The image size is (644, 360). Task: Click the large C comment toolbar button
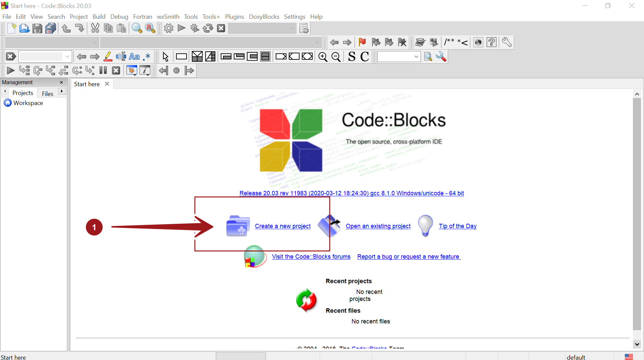click(365, 57)
